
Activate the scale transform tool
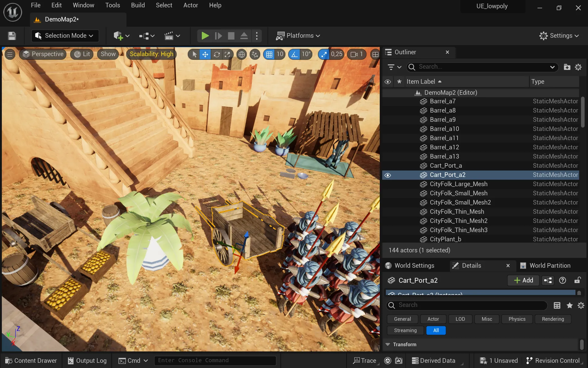click(x=227, y=55)
